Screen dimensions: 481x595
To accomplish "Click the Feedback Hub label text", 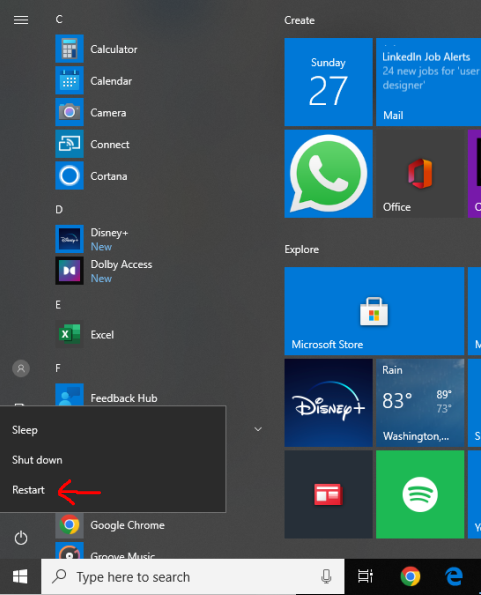I will 124,398.
